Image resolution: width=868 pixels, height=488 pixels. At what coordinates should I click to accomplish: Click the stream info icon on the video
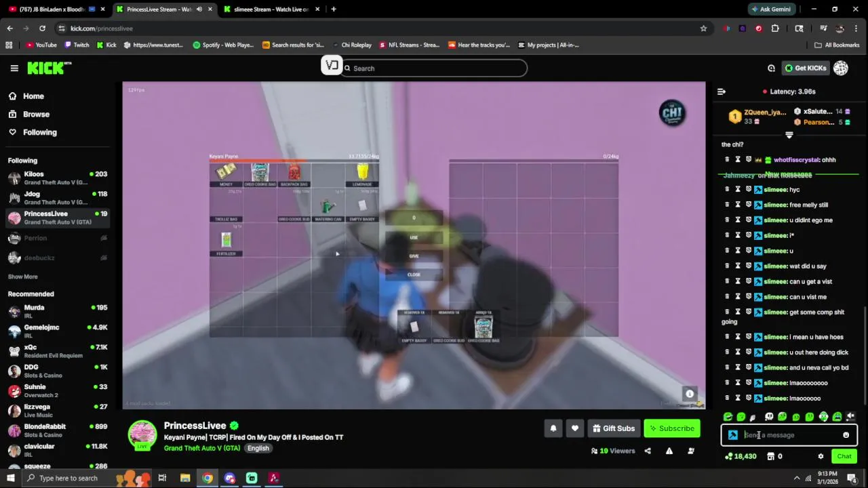coord(690,394)
